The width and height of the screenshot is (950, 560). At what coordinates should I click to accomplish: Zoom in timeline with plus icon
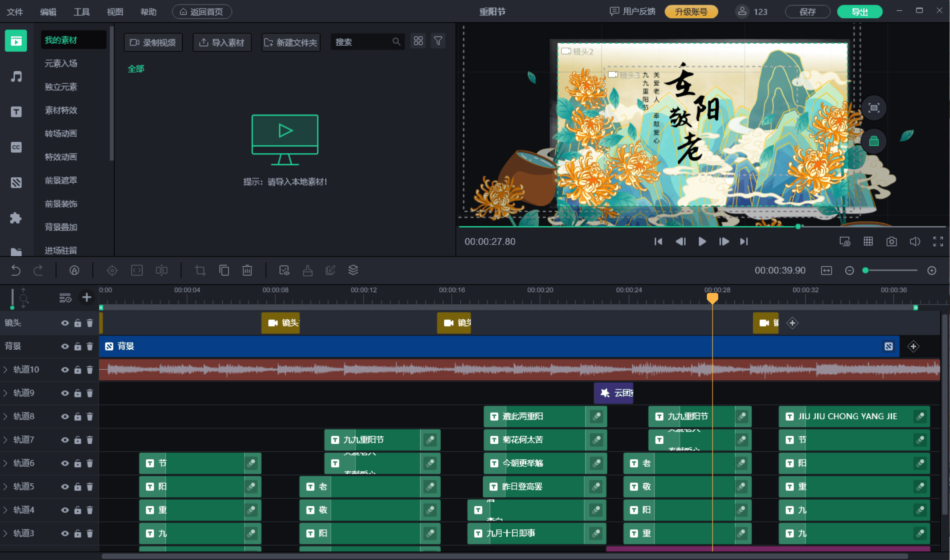[x=932, y=270]
